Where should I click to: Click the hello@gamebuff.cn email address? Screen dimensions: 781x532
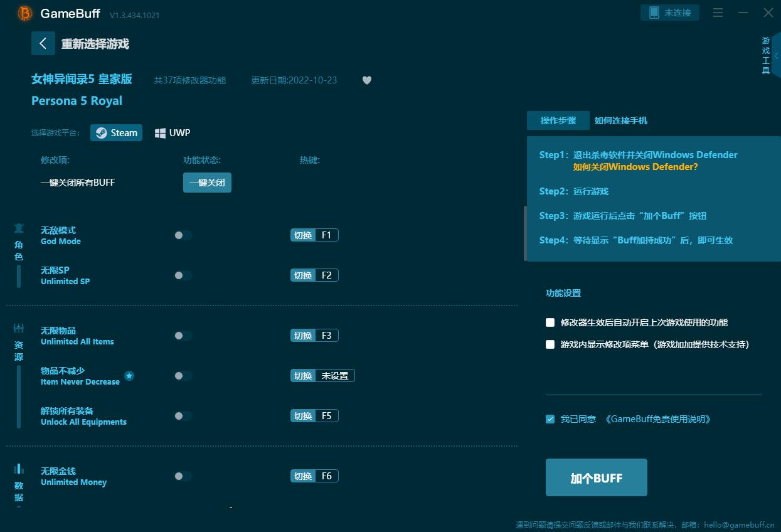point(739,524)
